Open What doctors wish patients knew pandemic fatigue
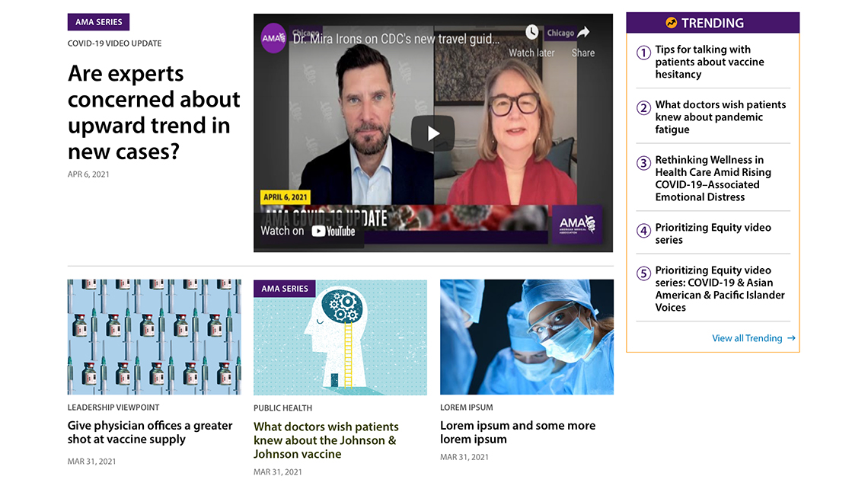The width and height of the screenshot is (868, 489). pyautogui.click(x=720, y=117)
